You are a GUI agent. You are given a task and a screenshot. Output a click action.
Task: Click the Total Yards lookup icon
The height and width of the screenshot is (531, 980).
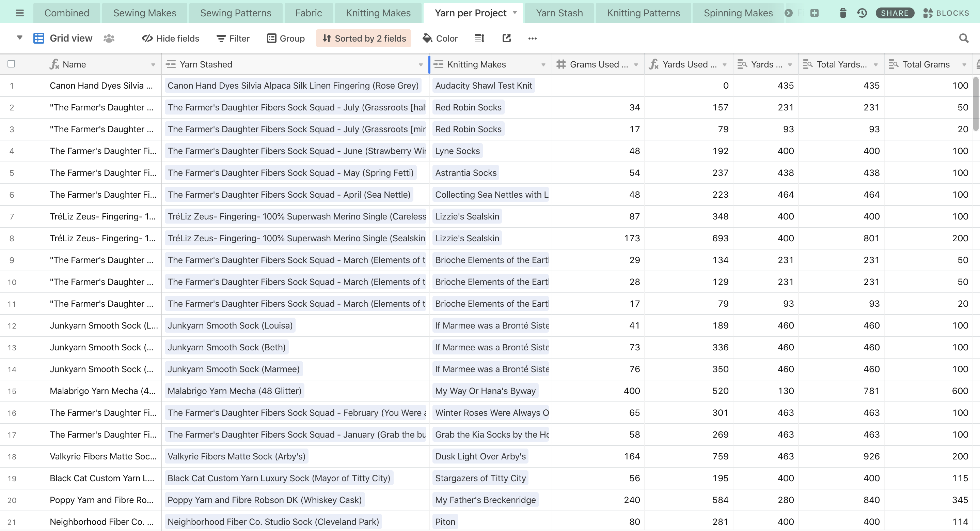click(808, 64)
